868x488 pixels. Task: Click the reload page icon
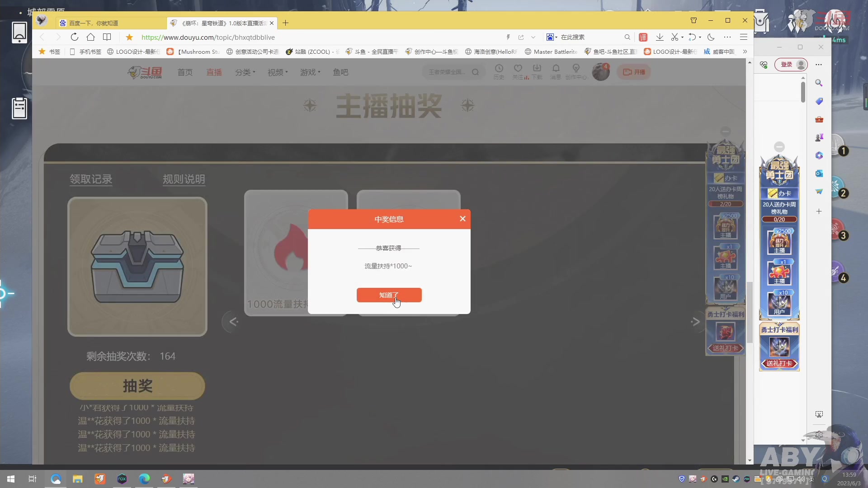coord(75,37)
